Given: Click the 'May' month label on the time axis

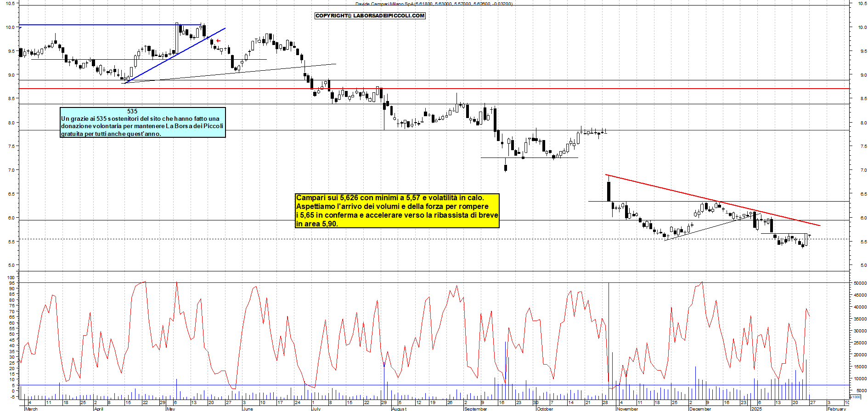Looking at the screenshot, I should coord(171,409).
